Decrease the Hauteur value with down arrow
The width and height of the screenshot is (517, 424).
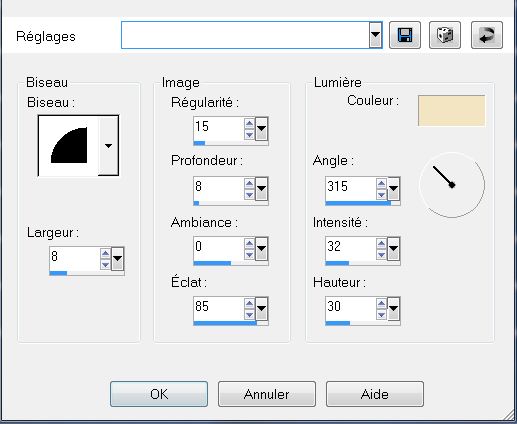click(x=381, y=314)
